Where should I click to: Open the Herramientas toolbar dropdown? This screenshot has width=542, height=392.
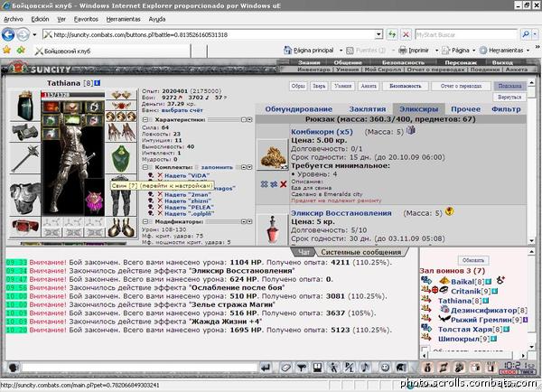click(528, 50)
